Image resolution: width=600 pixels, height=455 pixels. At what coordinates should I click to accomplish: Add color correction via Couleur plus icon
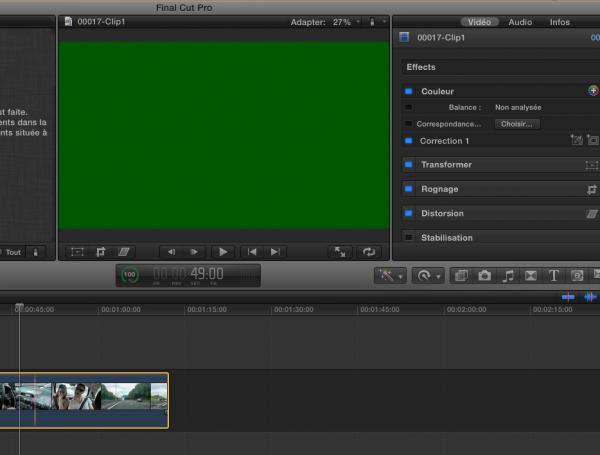pos(593,91)
